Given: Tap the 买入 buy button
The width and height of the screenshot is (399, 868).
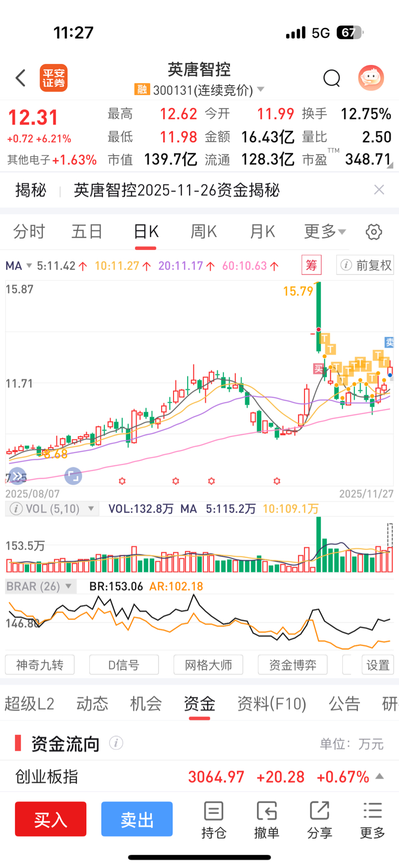Looking at the screenshot, I should tap(51, 819).
